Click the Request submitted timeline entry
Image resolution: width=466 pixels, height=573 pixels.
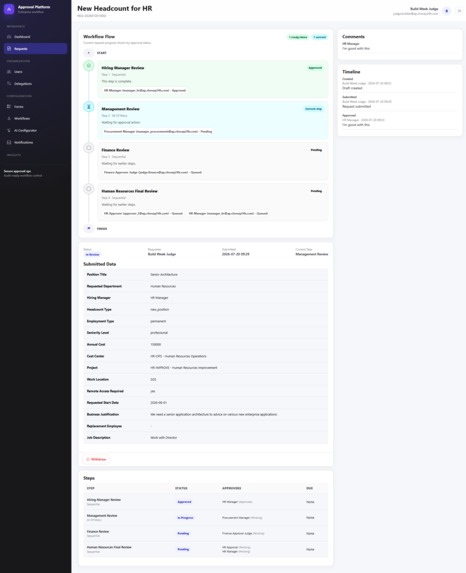[x=356, y=106]
